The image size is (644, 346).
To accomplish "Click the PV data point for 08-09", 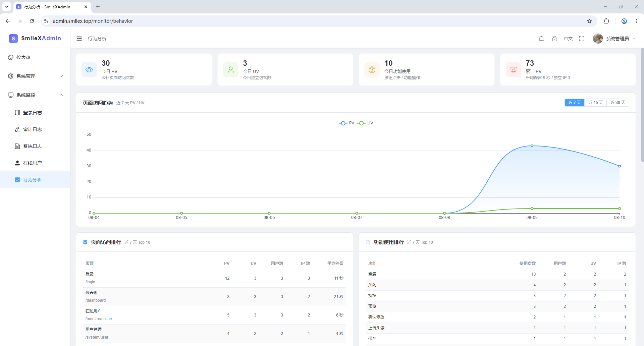I will [x=532, y=146].
